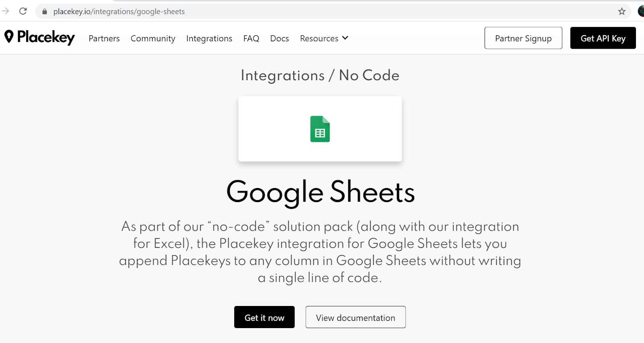Reload the page with the refresh icon
Screen dimensions: 644x343
[x=23, y=11]
